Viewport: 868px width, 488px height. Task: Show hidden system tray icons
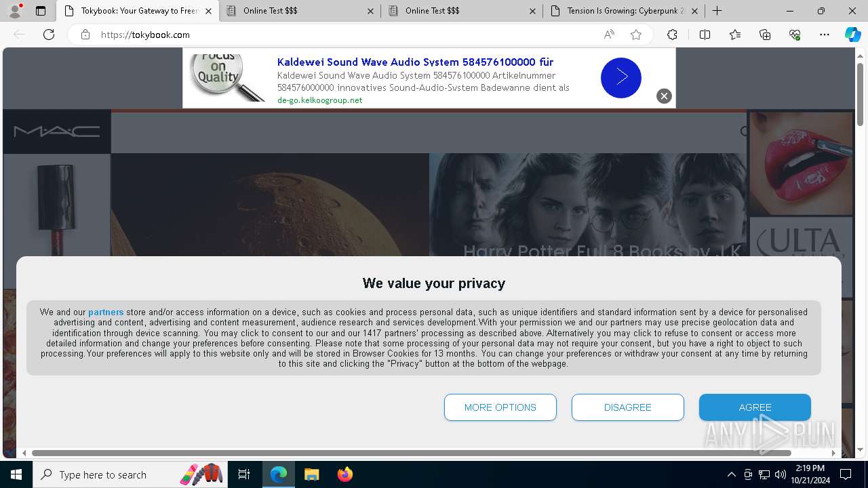(x=731, y=474)
